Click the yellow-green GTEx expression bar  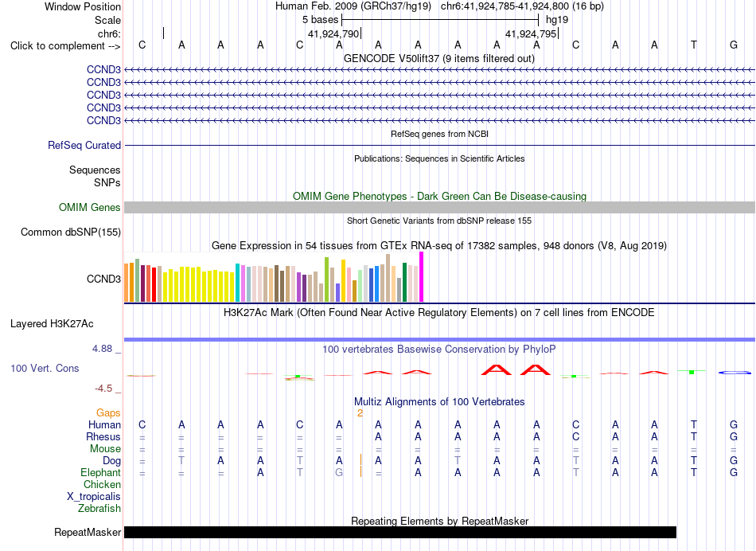(x=326, y=279)
